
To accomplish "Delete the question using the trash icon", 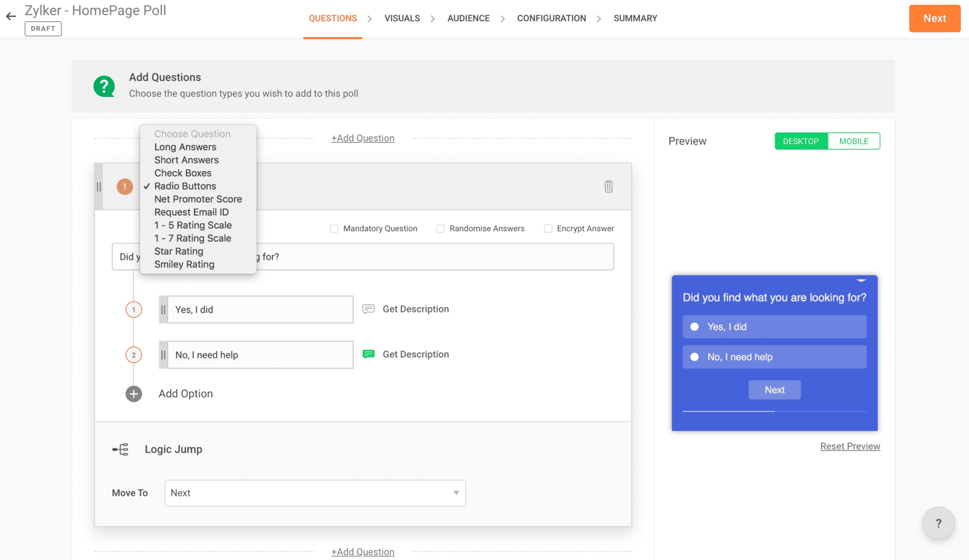I will coord(608,186).
